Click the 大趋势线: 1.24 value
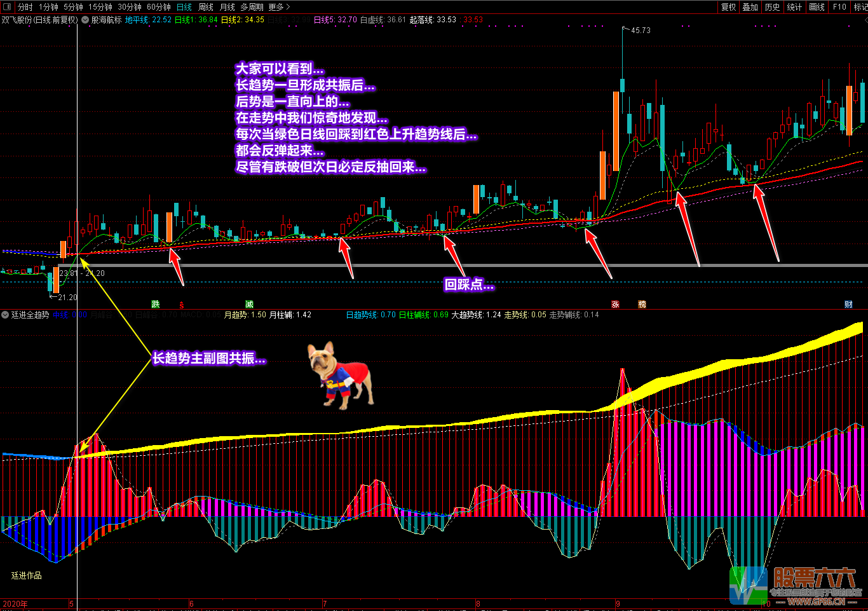Viewport: 868px width, 611px height. coord(477,315)
